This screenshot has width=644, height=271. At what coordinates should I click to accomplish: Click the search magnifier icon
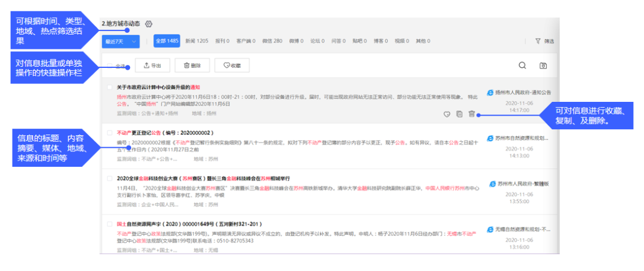tap(522, 66)
